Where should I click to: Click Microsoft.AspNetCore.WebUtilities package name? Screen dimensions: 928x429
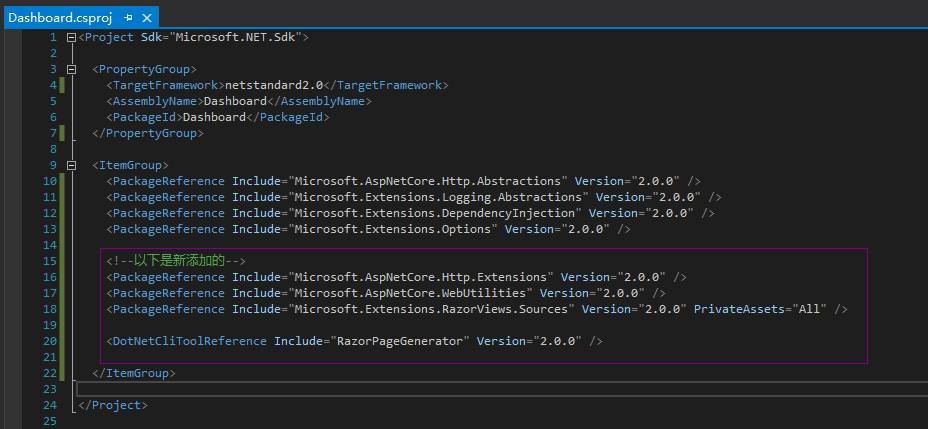click(410, 293)
